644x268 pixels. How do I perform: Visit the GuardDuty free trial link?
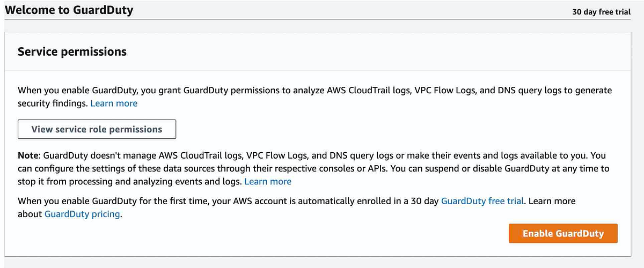coord(482,201)
